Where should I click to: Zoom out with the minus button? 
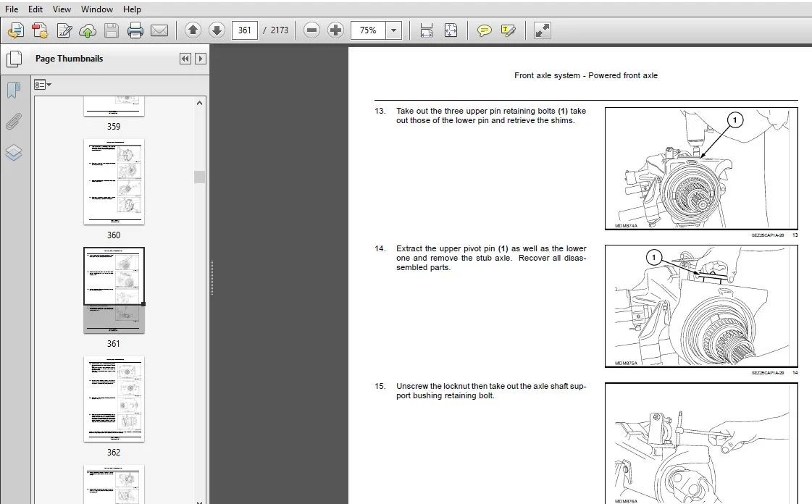(x=311, y=30)
